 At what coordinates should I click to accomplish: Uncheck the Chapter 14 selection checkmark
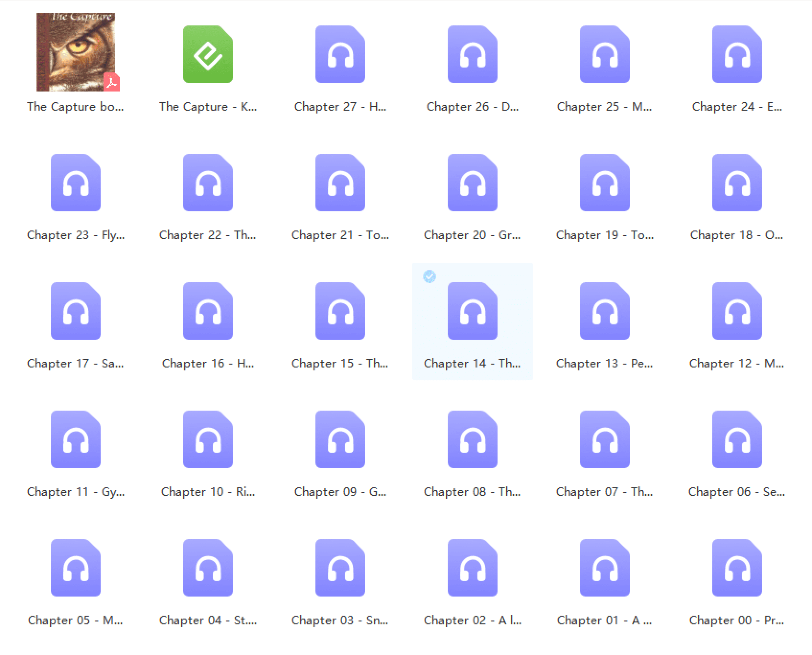pyautogui.click(x=429, y=276)
